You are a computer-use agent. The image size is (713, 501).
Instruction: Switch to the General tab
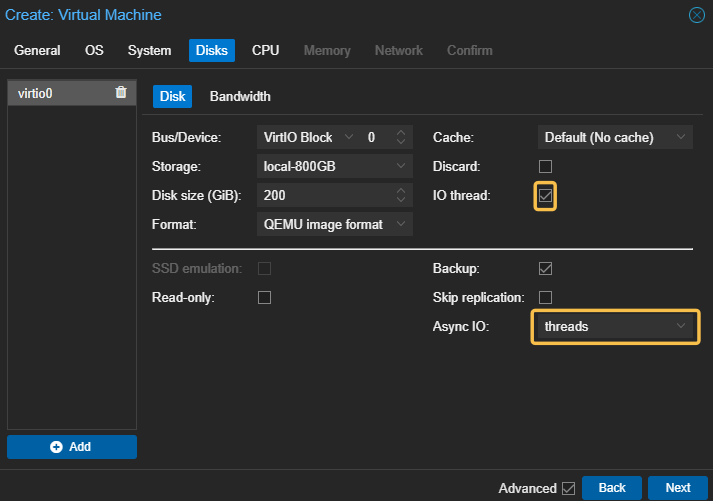[x=37, y=50]
